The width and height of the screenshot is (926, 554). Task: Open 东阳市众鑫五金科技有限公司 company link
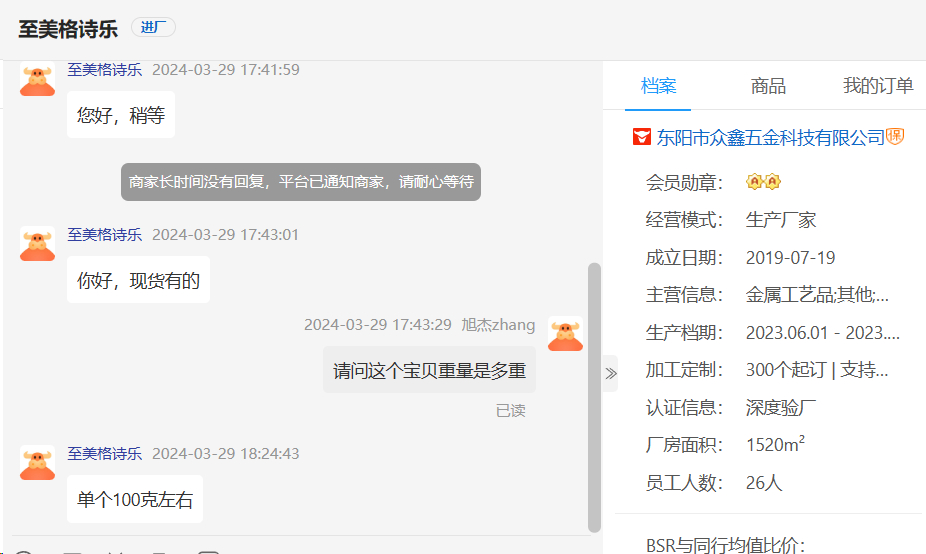(770, 138)
